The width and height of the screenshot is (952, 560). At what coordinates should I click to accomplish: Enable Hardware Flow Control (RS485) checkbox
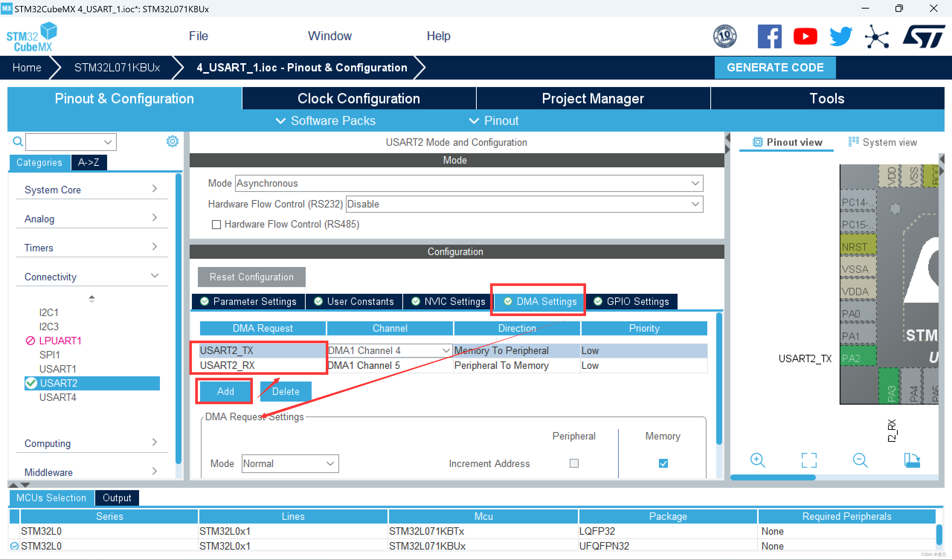(216, 225)
